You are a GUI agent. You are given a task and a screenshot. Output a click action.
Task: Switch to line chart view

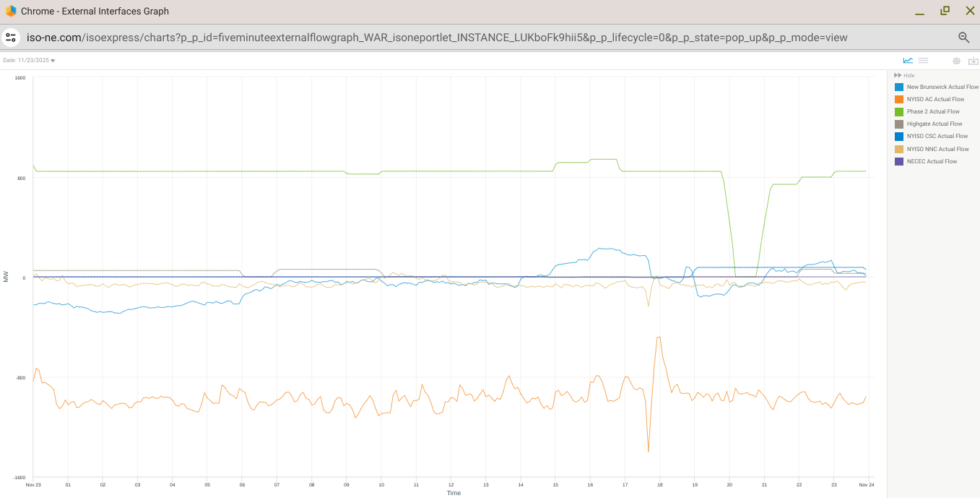point(908,61)
